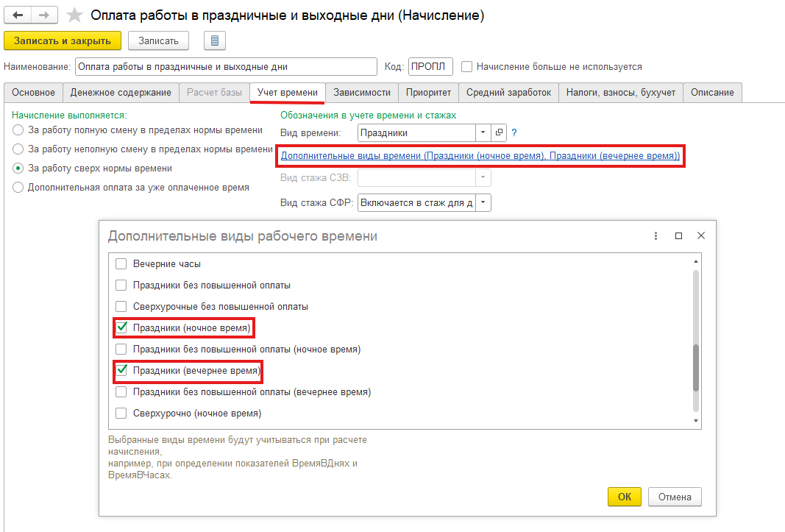Click the Вид стажа СФР field
This screenshot has height=532, width=785.
tap(416, 203)
